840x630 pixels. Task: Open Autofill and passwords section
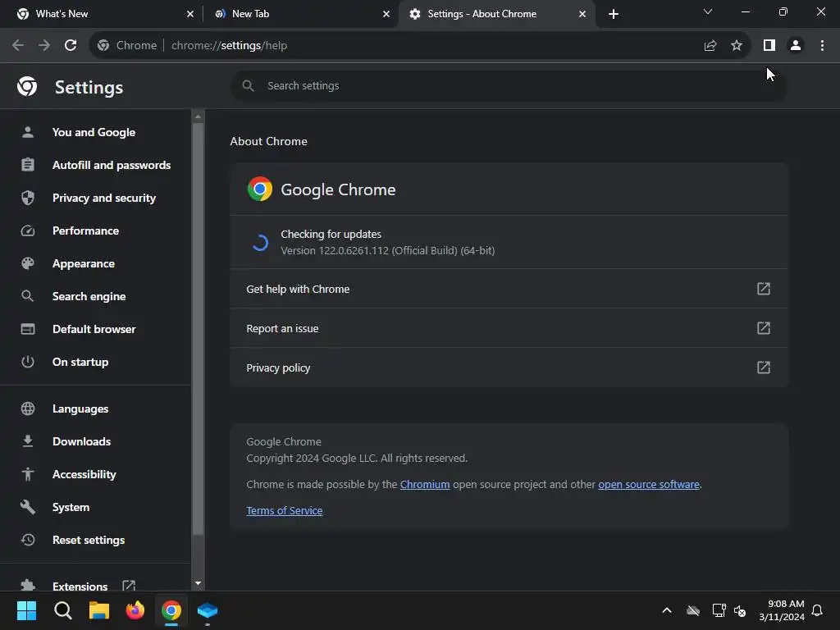tap(112, 165)
